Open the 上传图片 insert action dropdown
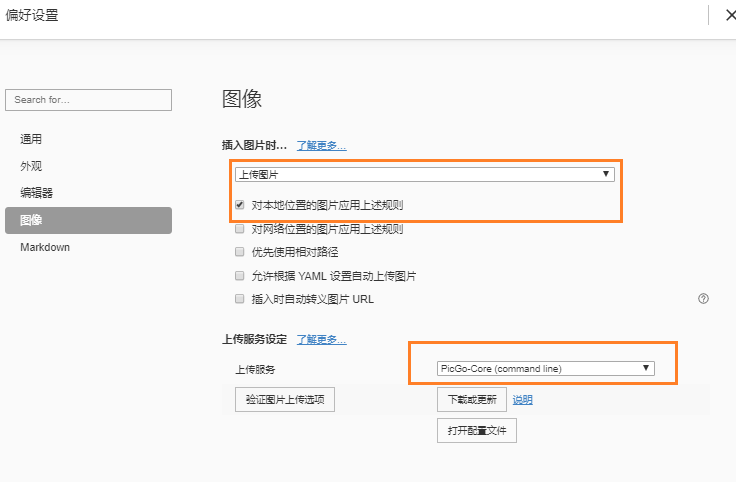The width and height of the screenshot is (736, 482). point(424,174)
